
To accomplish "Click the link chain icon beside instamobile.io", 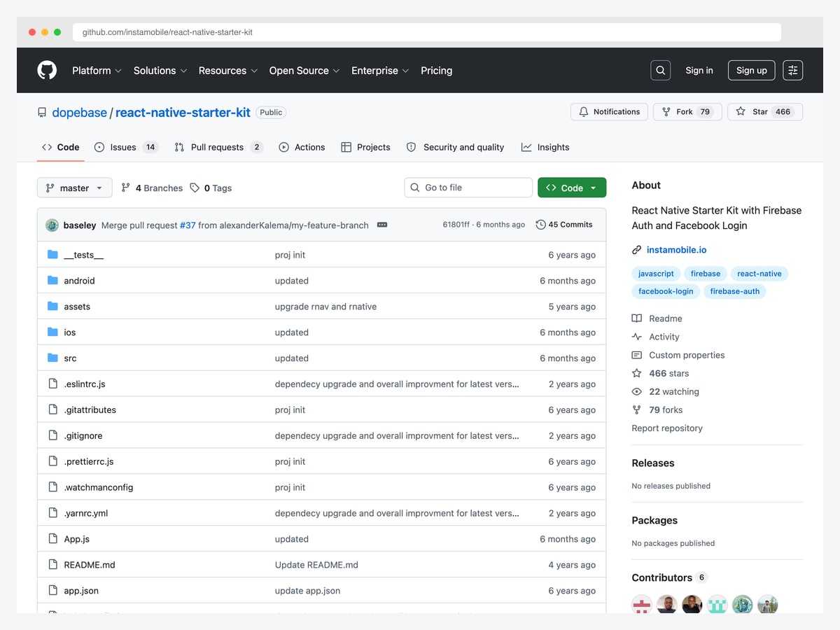I will [636, 250].
